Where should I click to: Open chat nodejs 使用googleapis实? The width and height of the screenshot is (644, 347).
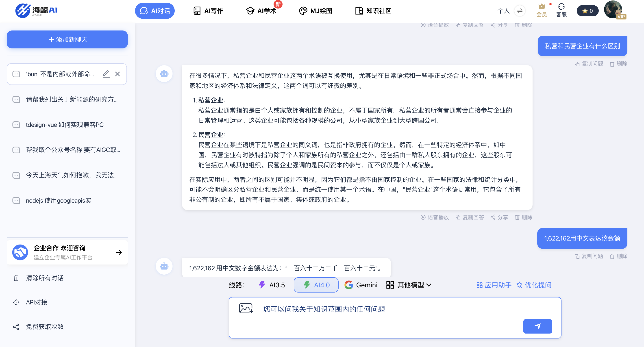tap(67, 200)
